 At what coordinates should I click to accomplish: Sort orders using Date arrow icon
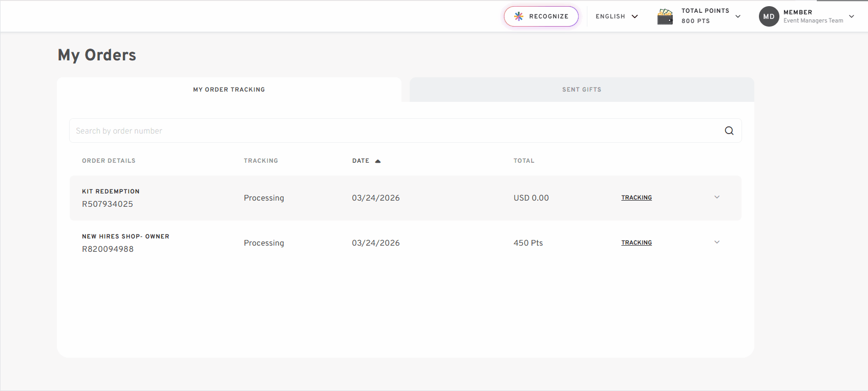pyautogui.click(x=378, y=161)
